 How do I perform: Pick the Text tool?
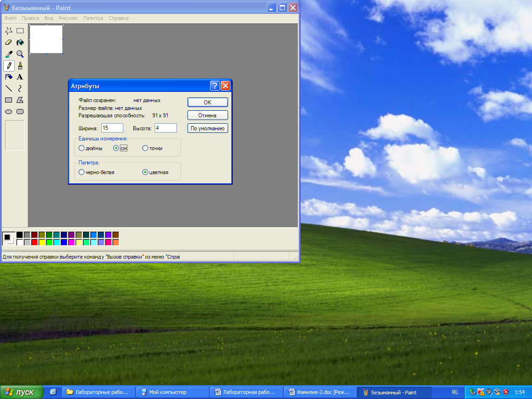pyautogui.click(x=20, y=77)
